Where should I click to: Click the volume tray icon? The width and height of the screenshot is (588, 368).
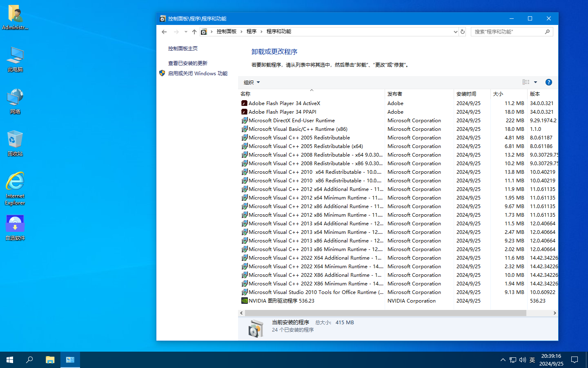pos(523,360)
